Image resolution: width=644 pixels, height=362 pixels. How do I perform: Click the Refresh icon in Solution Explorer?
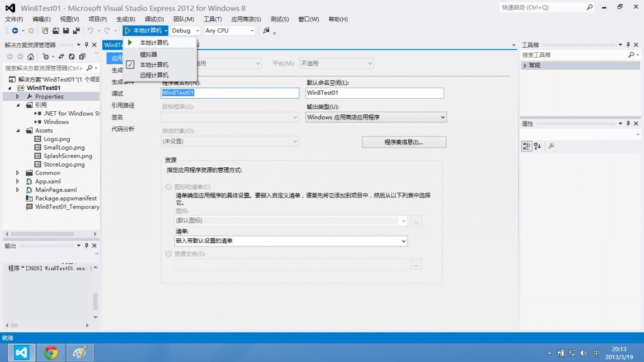pos(72,57)
